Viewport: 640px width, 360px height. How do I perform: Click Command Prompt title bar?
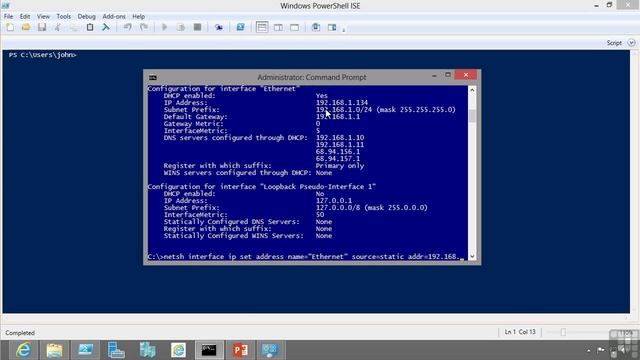(x=312, y=77)
